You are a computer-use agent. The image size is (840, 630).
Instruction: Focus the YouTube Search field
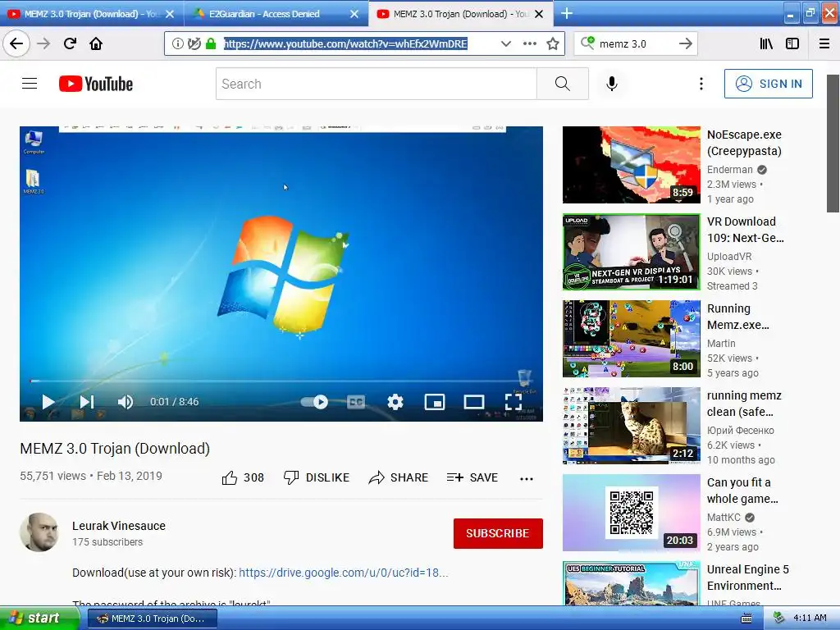(x=376, y=84)
